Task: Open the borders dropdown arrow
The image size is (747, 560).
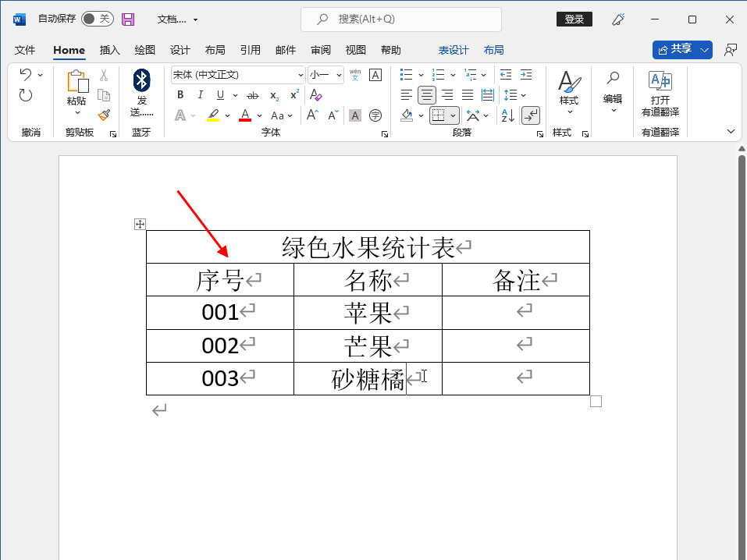Action: pos(453,115)
